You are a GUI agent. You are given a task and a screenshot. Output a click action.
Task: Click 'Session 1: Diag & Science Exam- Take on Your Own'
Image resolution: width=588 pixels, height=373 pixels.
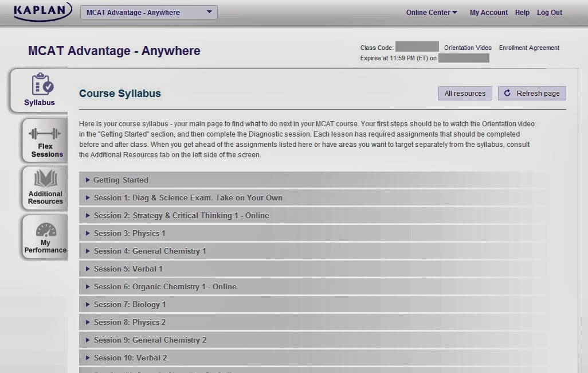(188, 197)
